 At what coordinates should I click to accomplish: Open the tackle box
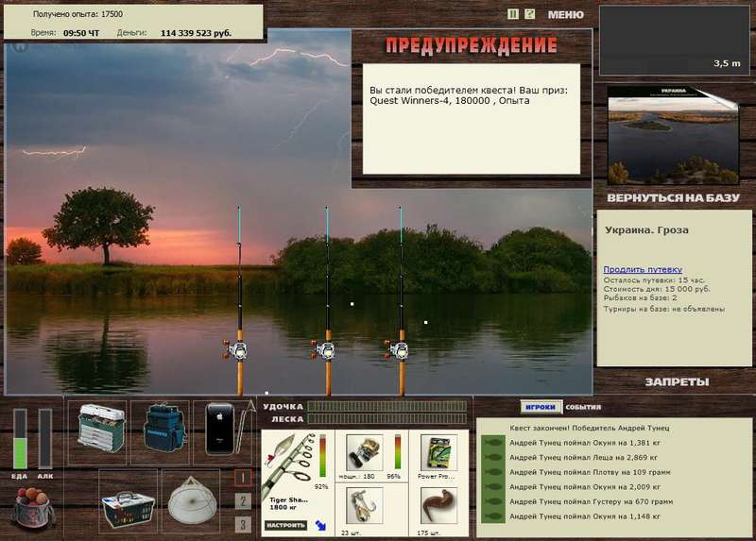(x=100, y=429)
